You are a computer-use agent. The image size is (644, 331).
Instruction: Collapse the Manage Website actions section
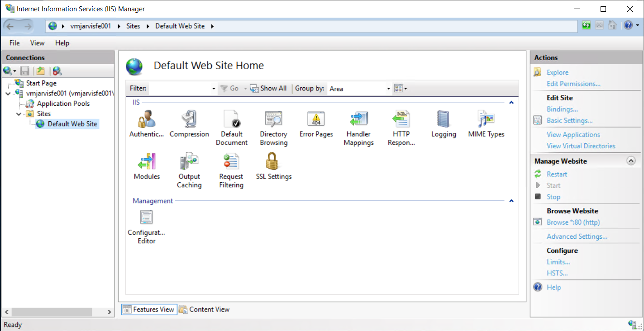tap(631, 161)
